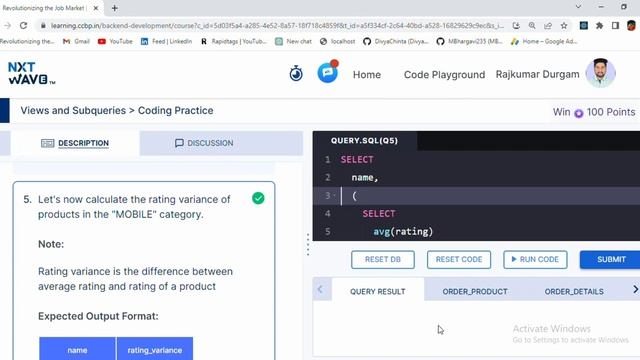Image resolution: width=640 pixels, height=360 pixels.
Task: Click the rating_variance column header cell
Action: pyautogui.click(x=154, y=350)
